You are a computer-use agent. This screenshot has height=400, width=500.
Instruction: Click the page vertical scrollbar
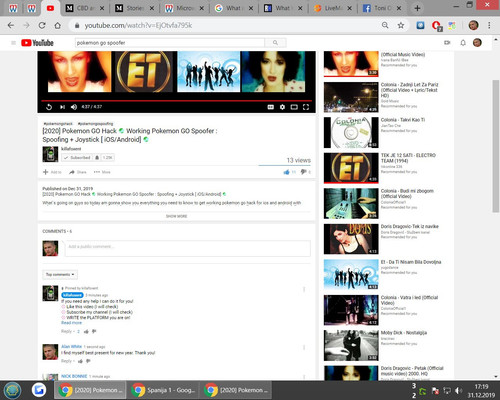point(496,146)
